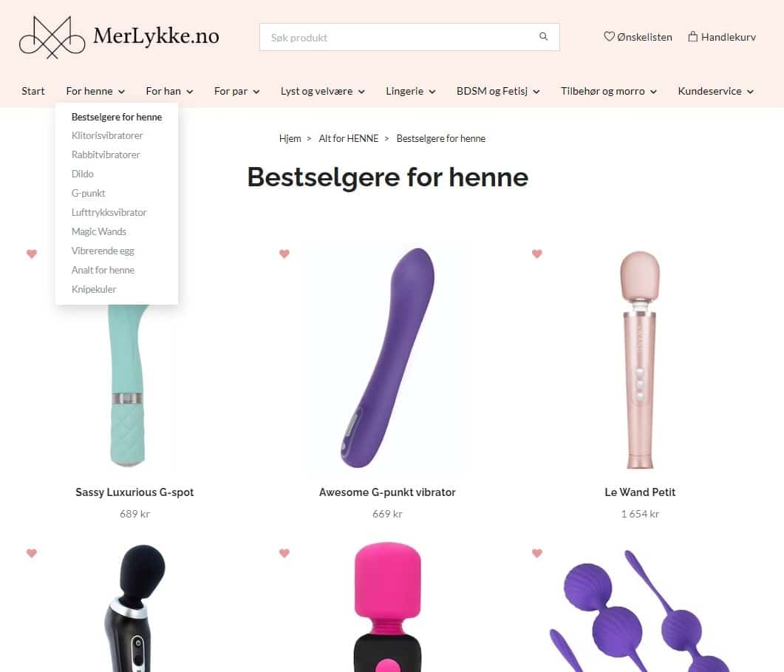Open the Awesome G-punkt vibrator title link

coord(387,492)
